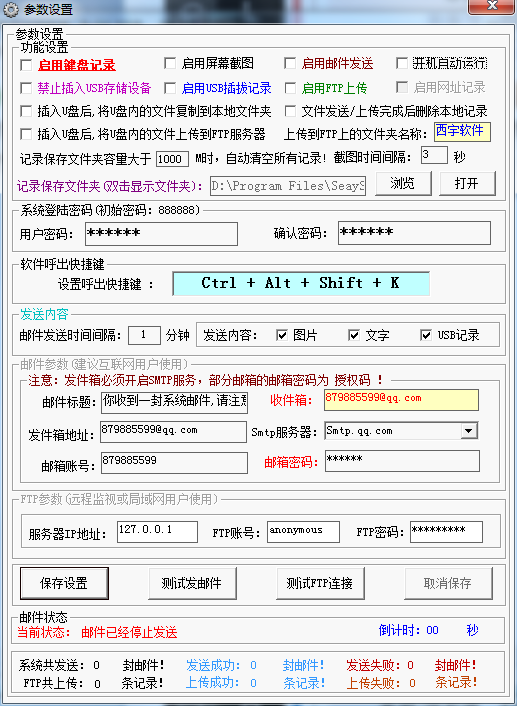Click the yellow 收件箱 address field
The height and width of the screenshot is (706, 517).
401,400
